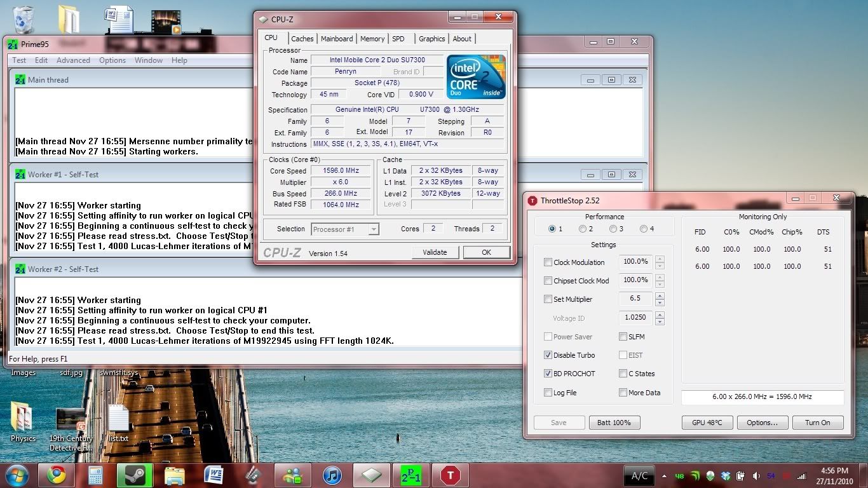Click the ThrottleStop title bar icon
868x488 pixels.
(532, 201)
